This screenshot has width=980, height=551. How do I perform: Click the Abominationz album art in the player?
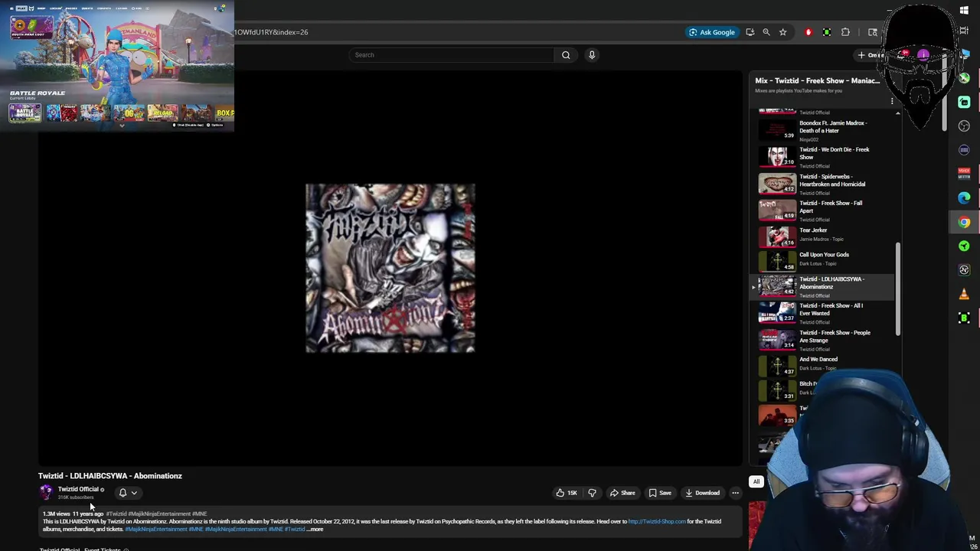(x=390, y=268)
